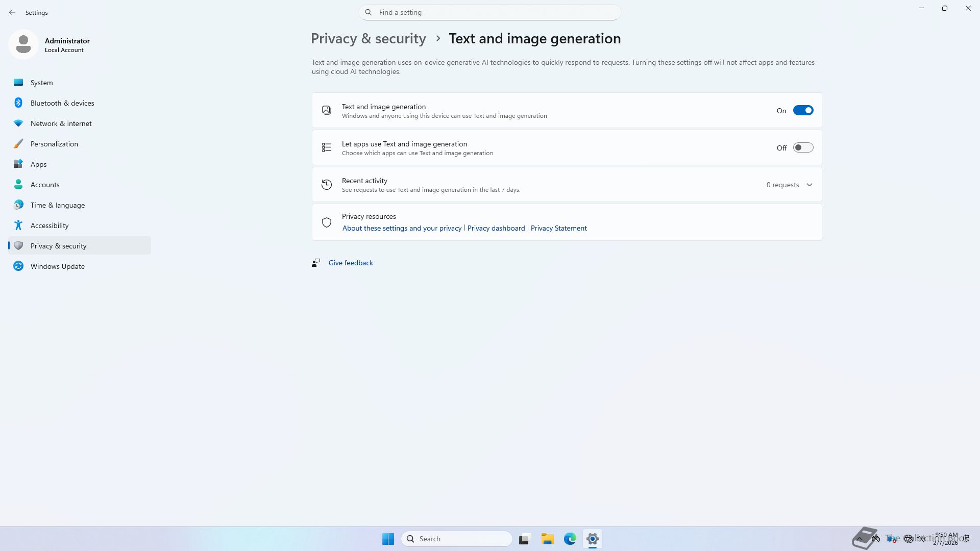Screen dimensions: 980x551
Task: Focus the Find a setting search box
Action: click(x=490, y=12)
